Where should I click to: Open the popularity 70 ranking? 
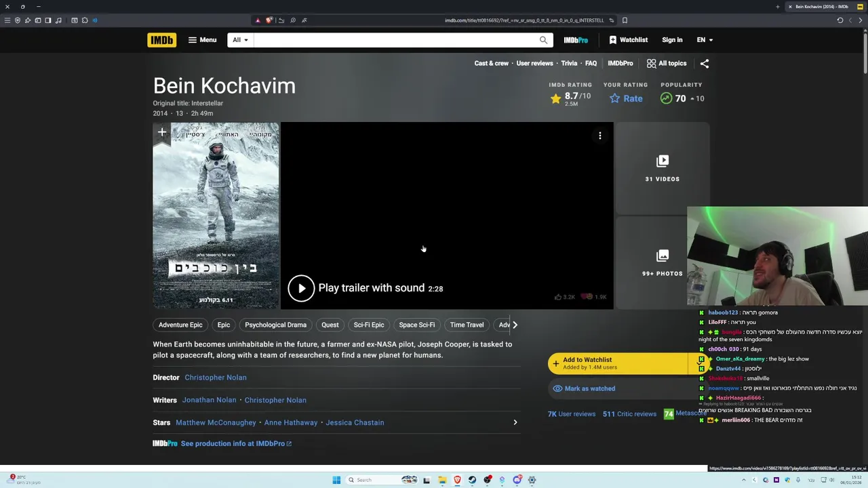click(x=682, y=98)
